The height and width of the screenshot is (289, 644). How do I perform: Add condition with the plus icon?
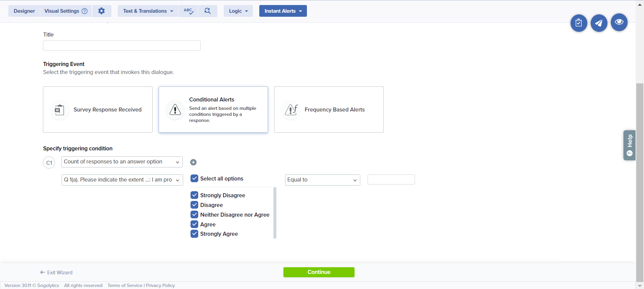[193, 162]
